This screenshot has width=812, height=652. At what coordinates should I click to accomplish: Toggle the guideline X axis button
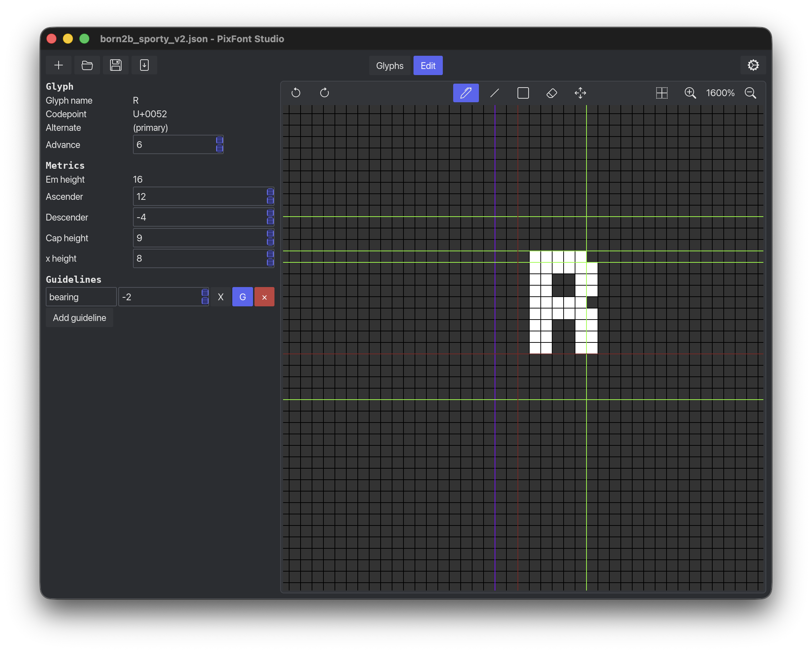[221, 297]
